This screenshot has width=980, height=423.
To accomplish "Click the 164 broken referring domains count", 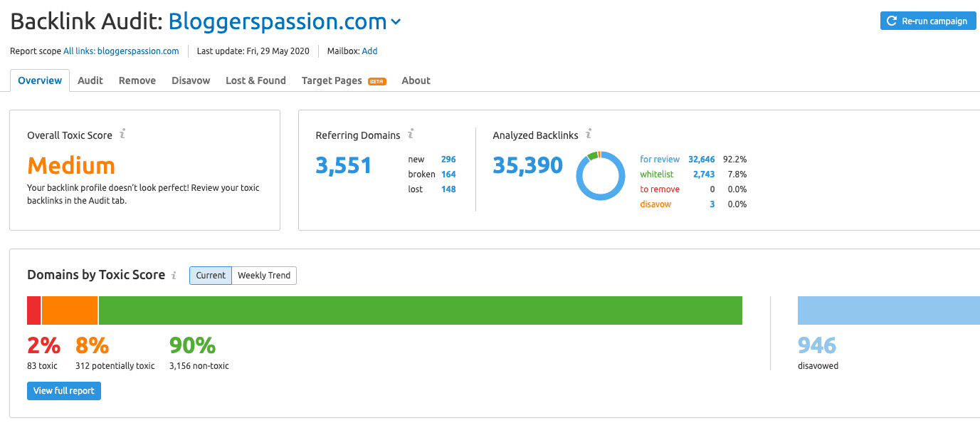I will [x=448, y=174].
